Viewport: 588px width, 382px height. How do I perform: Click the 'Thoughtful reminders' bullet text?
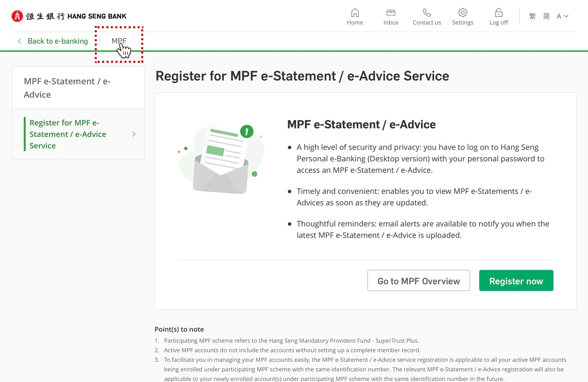pos(423,229)
